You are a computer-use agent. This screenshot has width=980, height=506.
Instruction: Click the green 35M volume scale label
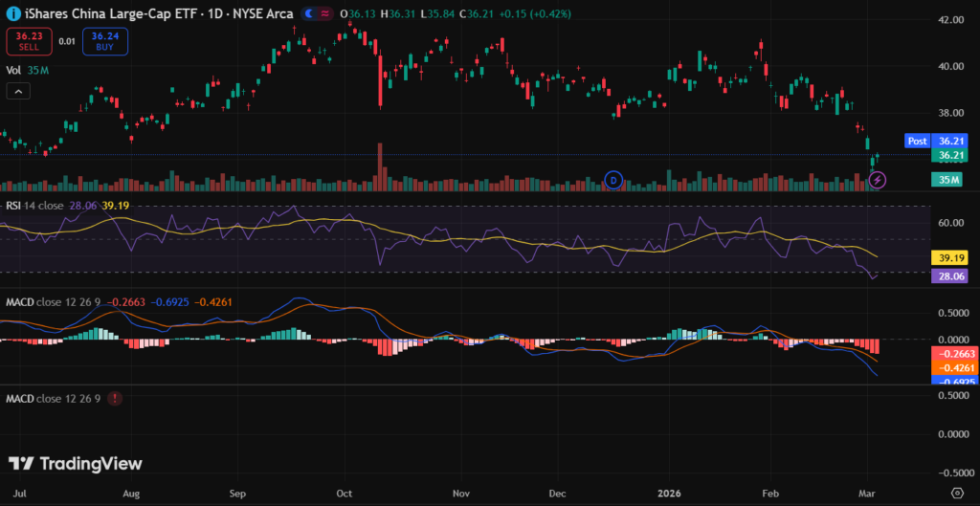tap(947, 180)
